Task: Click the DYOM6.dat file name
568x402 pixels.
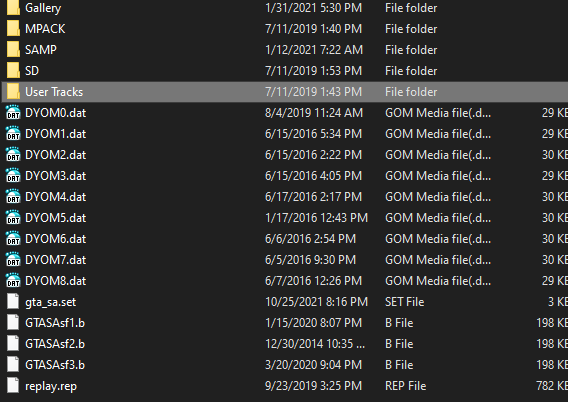Action: 55,239
